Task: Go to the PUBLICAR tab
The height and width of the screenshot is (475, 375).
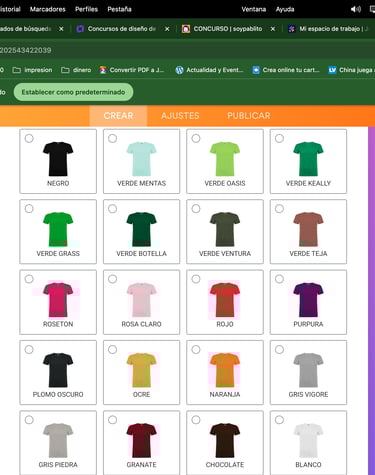Action: [249, 116]
